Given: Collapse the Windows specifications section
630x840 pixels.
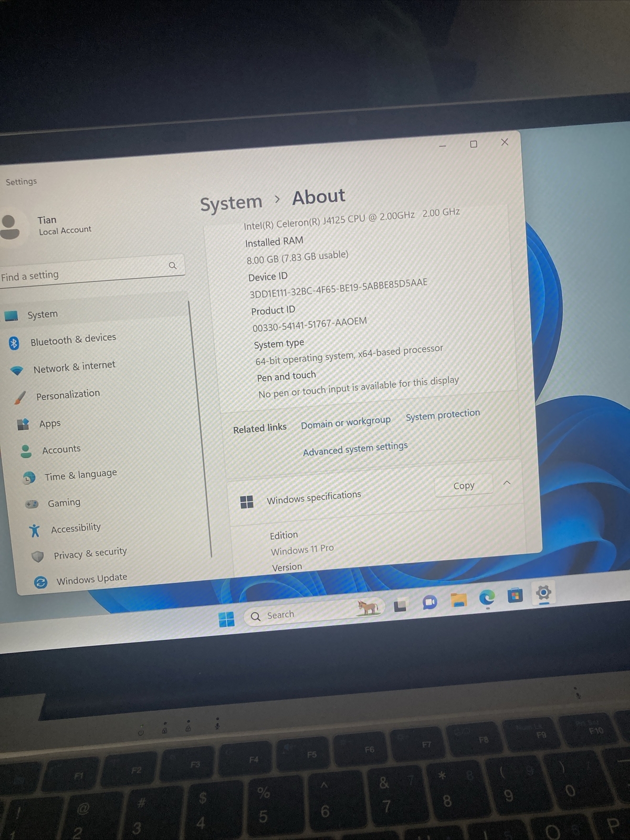Looking at the screenshot, I should coord(507,482).
